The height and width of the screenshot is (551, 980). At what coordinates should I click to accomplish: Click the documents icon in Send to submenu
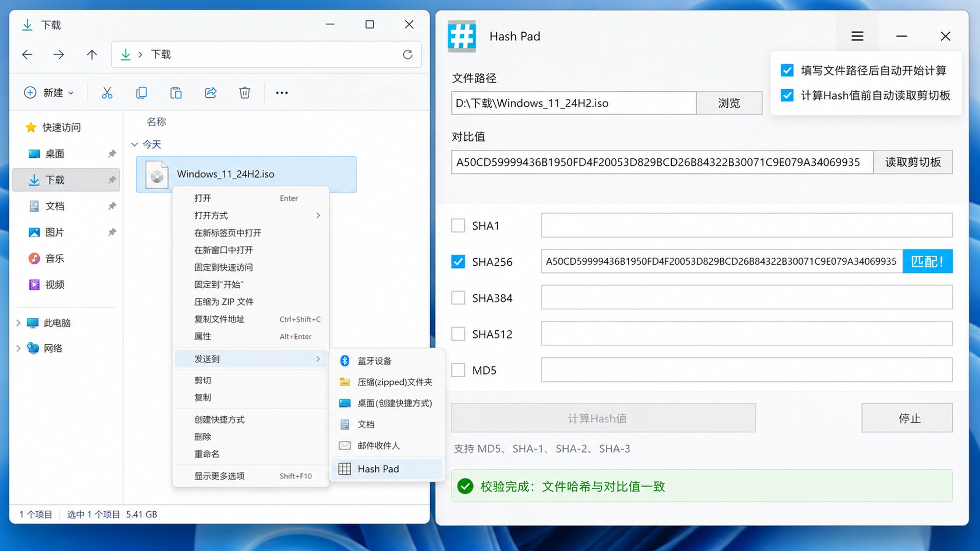tap(345, 424)
